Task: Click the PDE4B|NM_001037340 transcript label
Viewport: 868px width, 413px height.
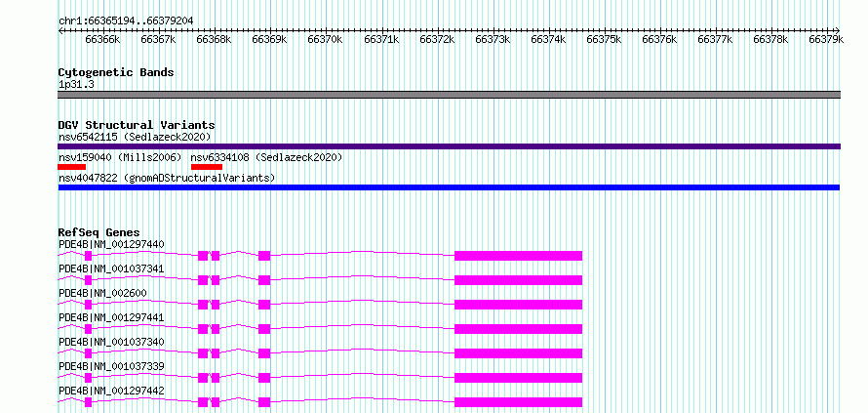Action: click(x=111, y=342)
